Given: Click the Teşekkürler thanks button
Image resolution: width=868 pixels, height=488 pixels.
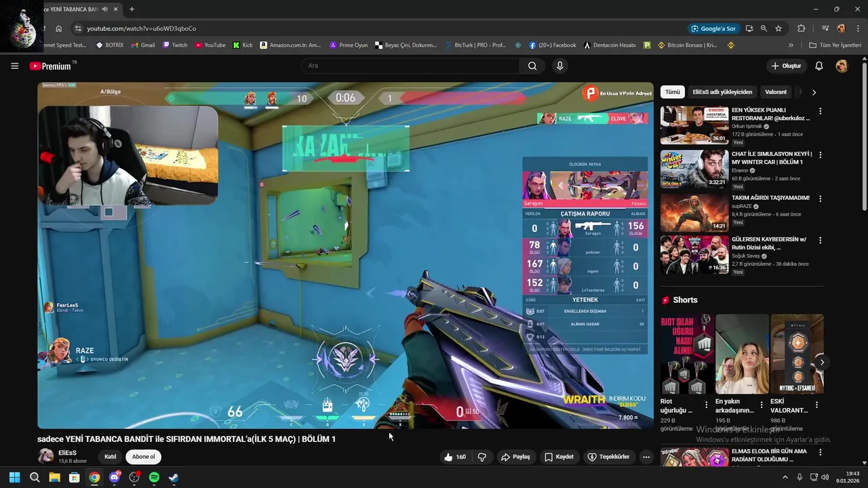Looking at the screenshot, I should click(x=608, y=457).
